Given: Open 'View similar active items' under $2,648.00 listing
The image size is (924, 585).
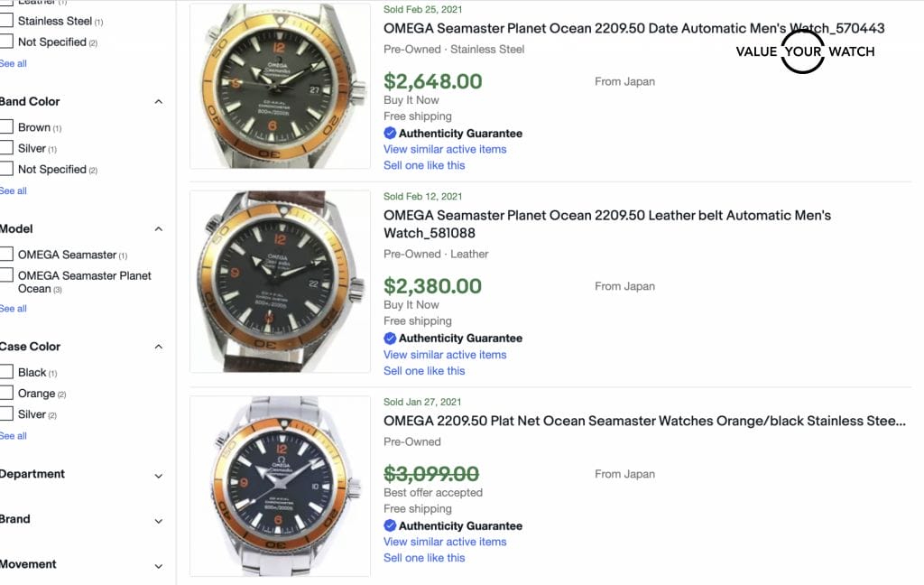Looking at the screenshot, I should click(445, 149).
